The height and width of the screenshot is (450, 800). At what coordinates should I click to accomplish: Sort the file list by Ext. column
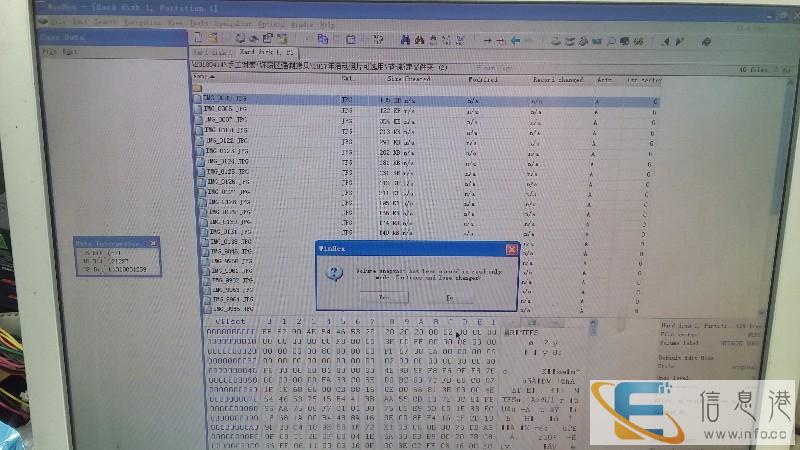click(x=347, y=76)
